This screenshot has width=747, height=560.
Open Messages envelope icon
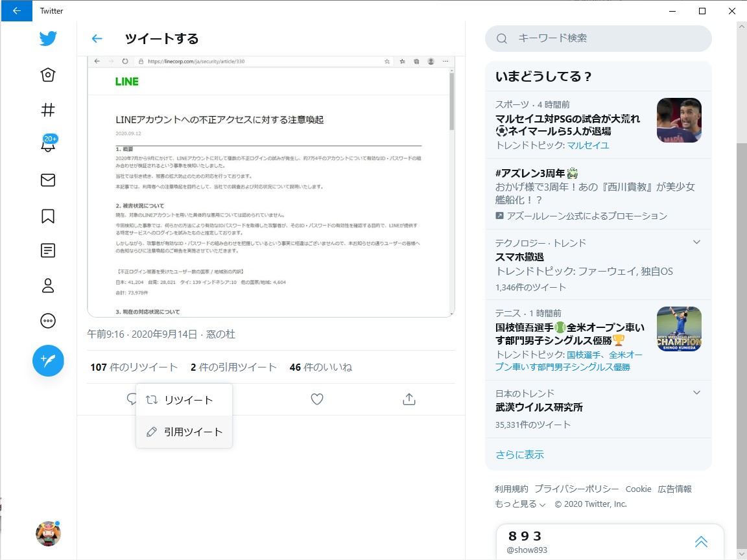point(48,180)
